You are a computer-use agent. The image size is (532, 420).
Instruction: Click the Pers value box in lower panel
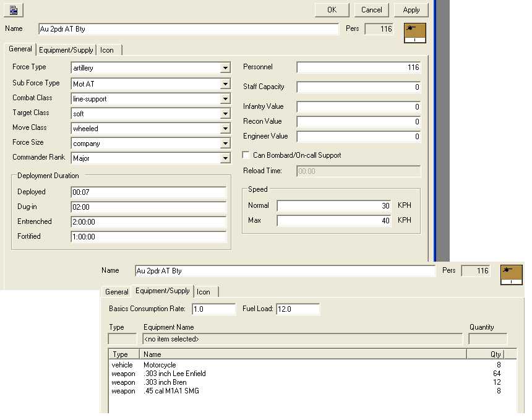[x=476, y=271]
